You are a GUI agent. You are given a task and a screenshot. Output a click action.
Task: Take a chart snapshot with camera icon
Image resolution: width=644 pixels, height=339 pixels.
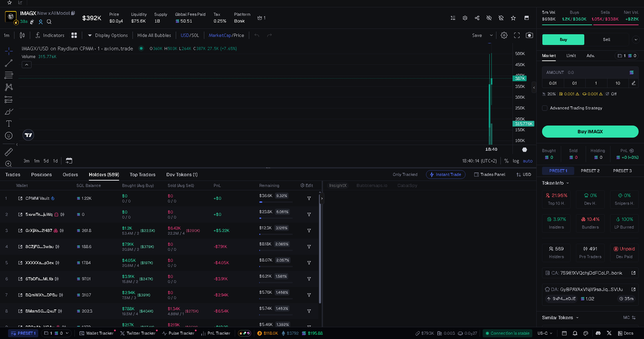(x=530, y=35)
